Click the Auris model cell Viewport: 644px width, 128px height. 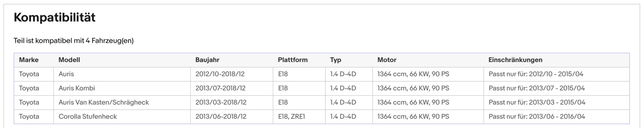click(122, 74)
